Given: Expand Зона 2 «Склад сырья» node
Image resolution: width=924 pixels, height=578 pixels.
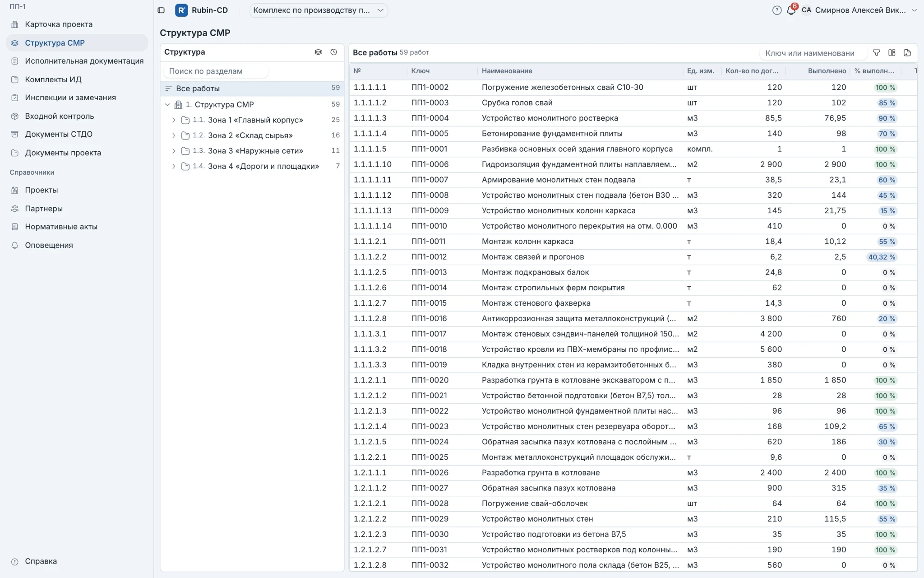Looking at the screenshot, I should pyautogui.click(x=174, y=135).
